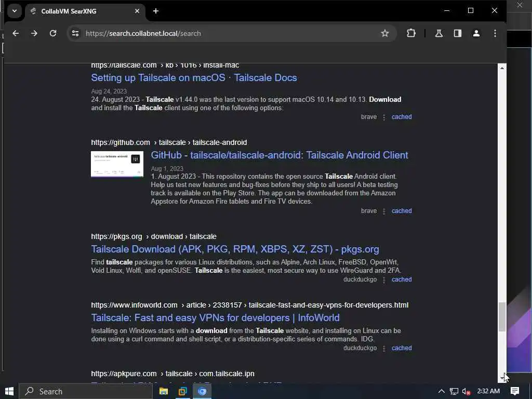Open the notification center icon
Screen dimensions: 532x399
pos(515,391)
